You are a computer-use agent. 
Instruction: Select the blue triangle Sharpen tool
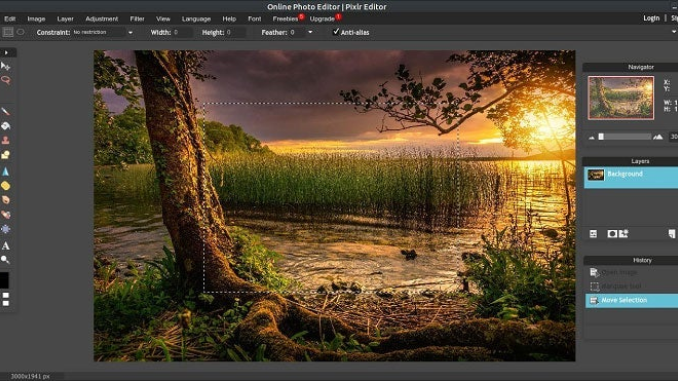(x=6, y=171)
